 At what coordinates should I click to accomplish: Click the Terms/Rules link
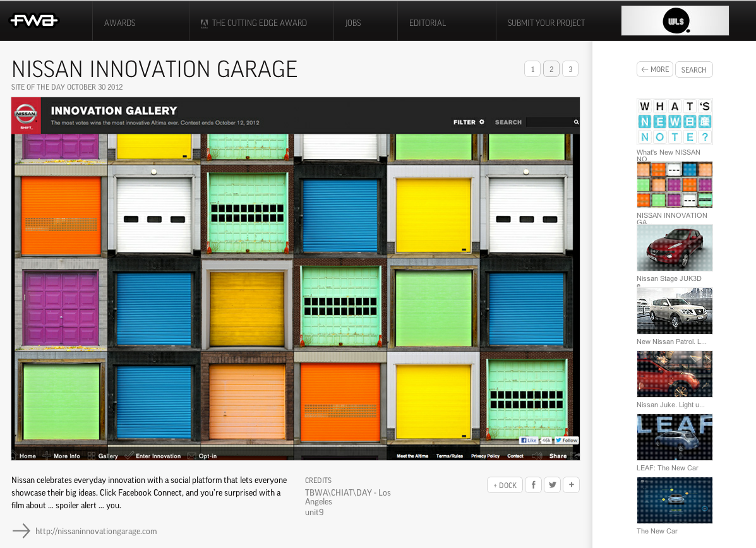[449, 456]
